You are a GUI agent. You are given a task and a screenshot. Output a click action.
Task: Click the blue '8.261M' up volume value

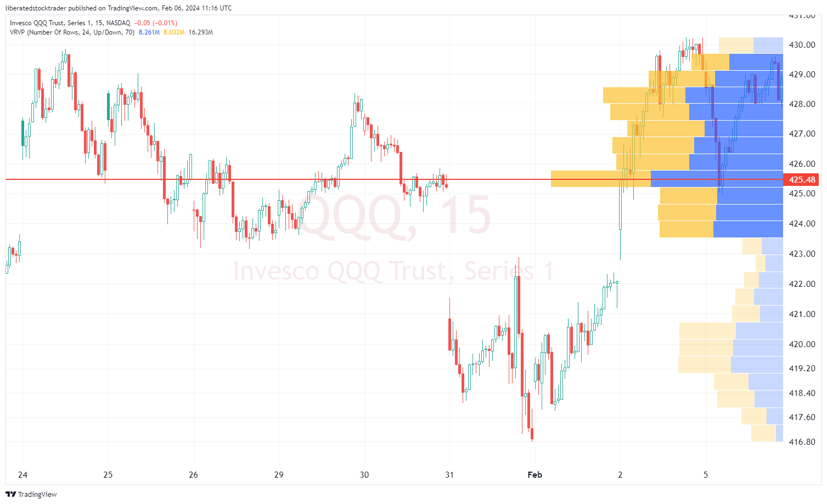(149, 32)
